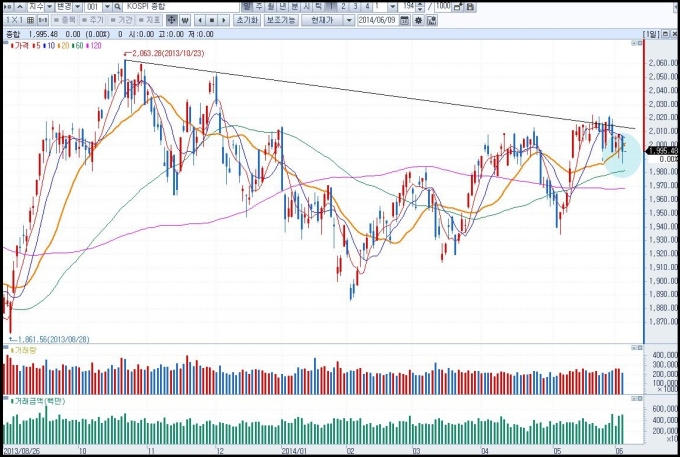Click the 1,861.56(2013/08/28) low label

(53, 339)
